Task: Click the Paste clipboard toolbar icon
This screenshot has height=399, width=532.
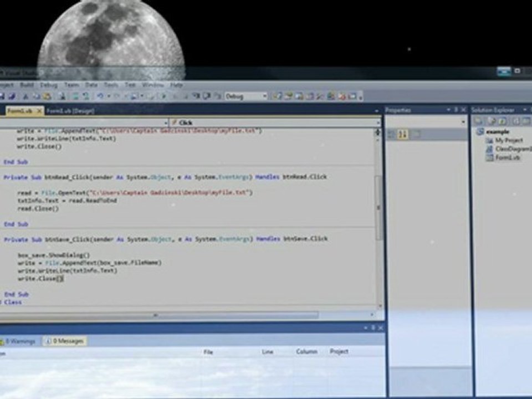Action: click(x=47, y=96)
